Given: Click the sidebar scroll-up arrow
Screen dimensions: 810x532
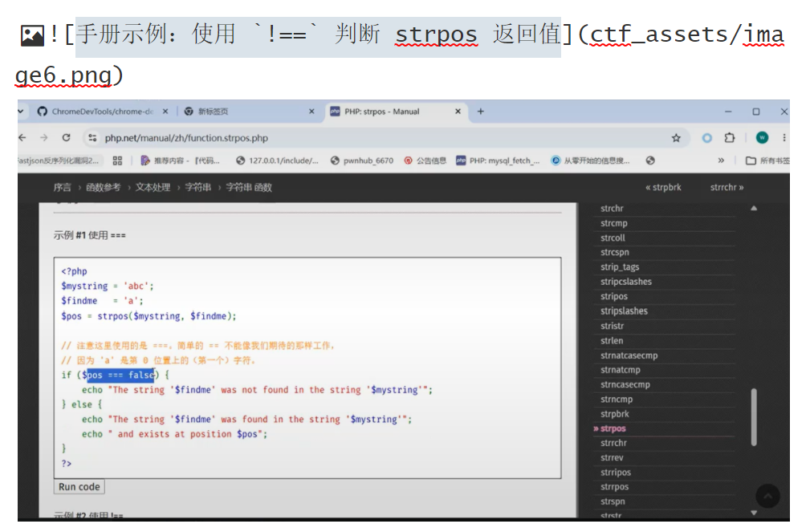Looking at the screenshot, I should pos(754,208).
